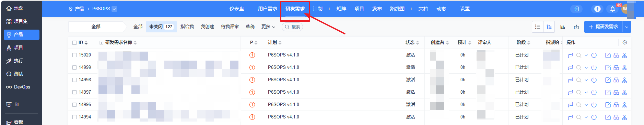Click the 全部 module selector box

point(96,27)
